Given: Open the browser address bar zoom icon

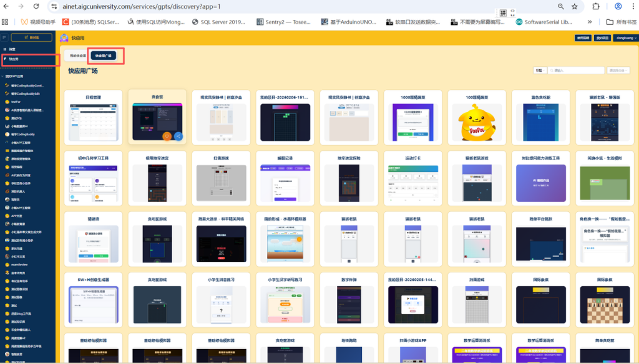Looking at the screenshot, I should coord(560,6).
